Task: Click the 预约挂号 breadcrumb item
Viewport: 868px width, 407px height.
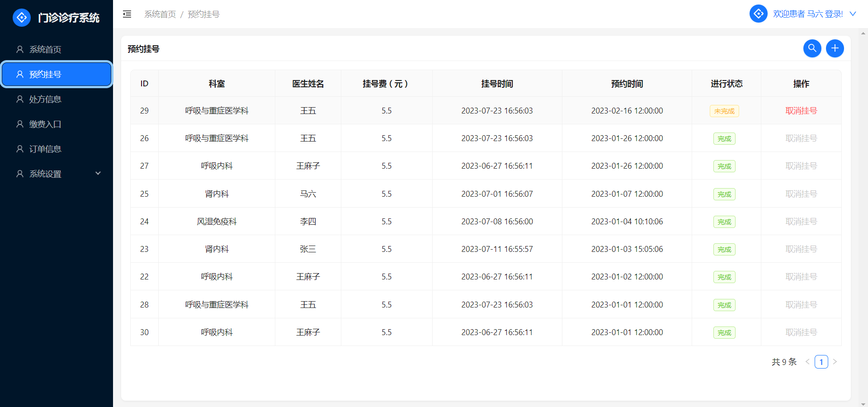Action: pos(203,14)
